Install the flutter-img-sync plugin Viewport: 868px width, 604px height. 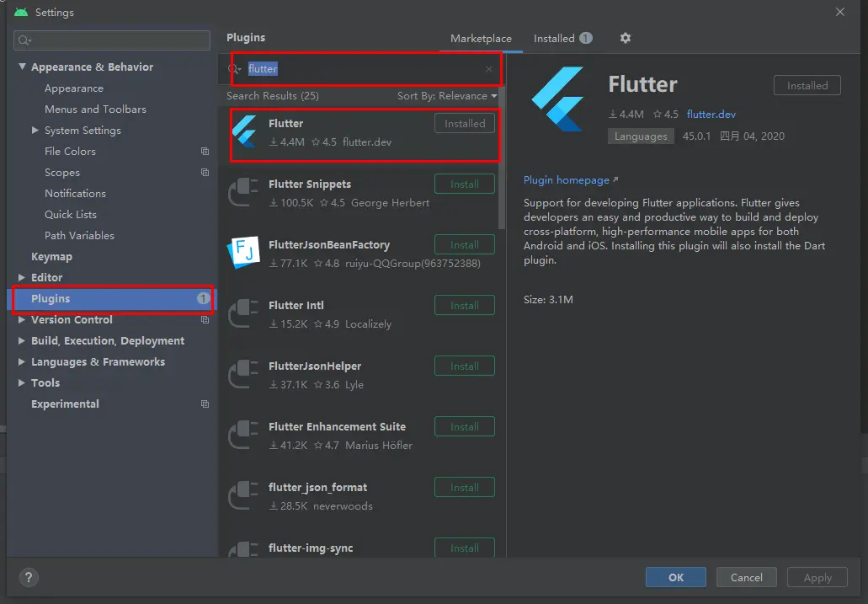click(465, 548)
